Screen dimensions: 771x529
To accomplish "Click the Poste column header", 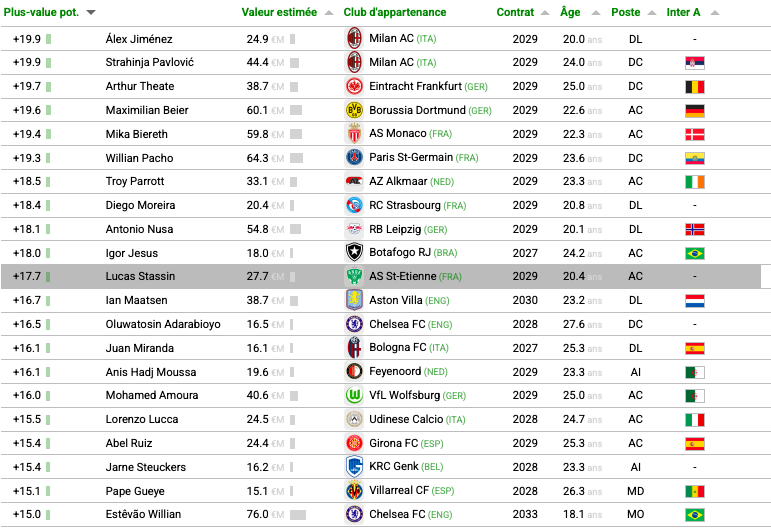I will pyautogui.click(x=625, y=12).
